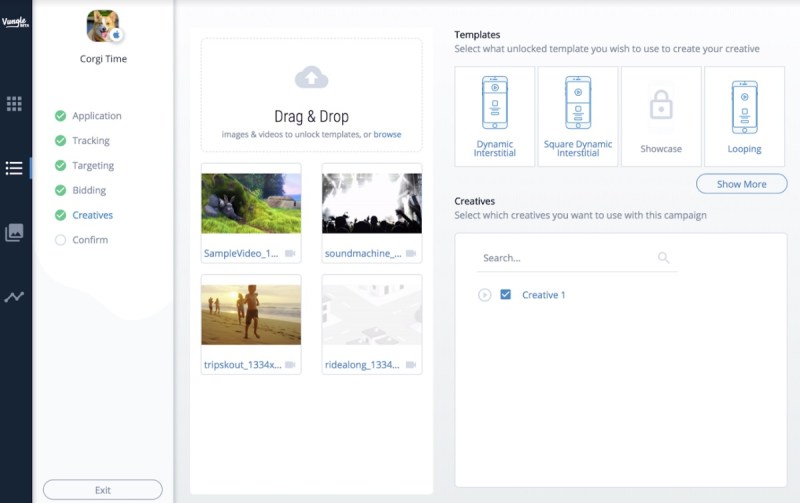Click the search magnifier icon
The image size is (800, 503).
click(663, 258)
